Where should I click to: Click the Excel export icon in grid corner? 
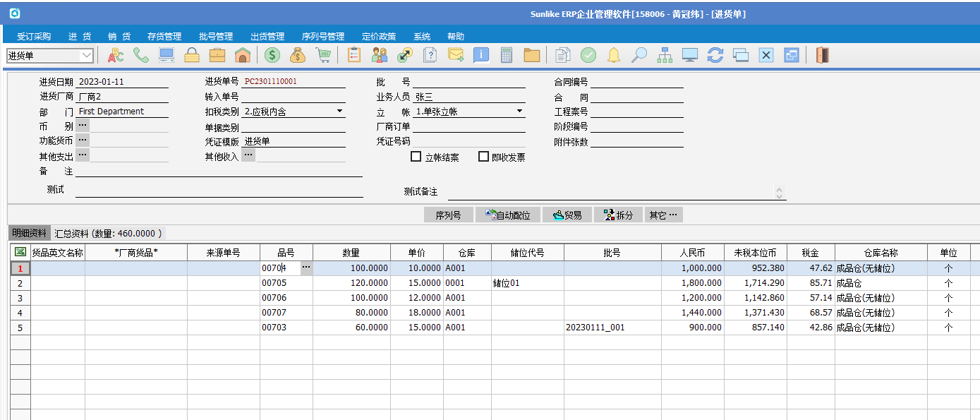point(20,252)
